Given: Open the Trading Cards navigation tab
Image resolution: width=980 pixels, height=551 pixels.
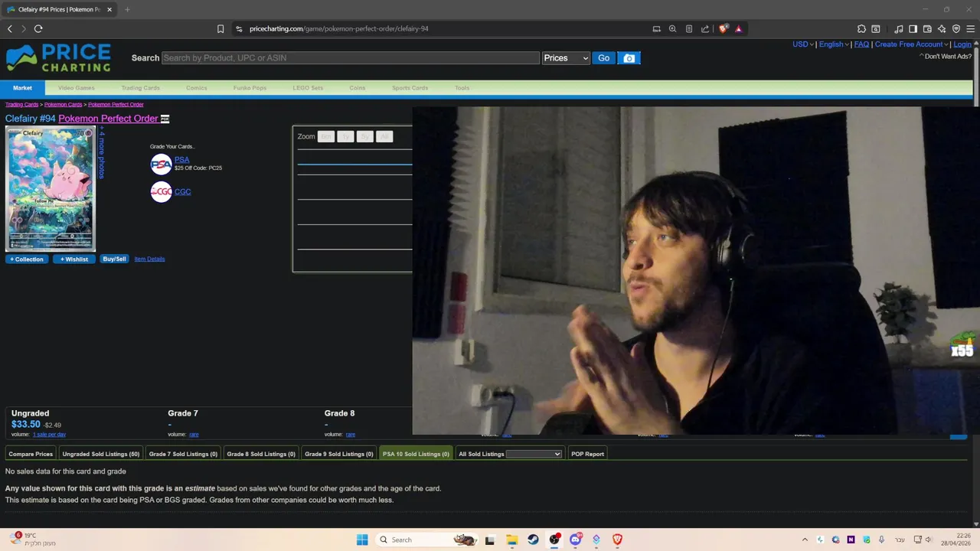Looking at the screenshot, I should point(140,88).
